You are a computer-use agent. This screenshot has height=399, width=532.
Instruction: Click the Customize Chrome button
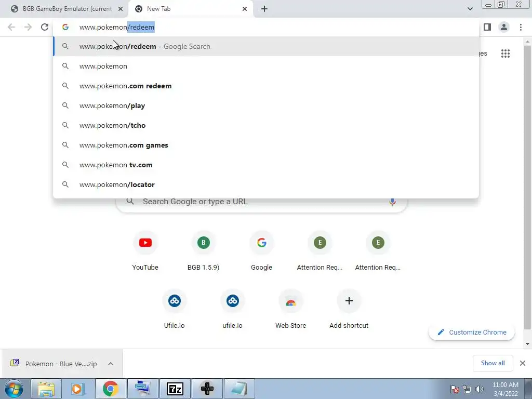(x=472, y=332)
